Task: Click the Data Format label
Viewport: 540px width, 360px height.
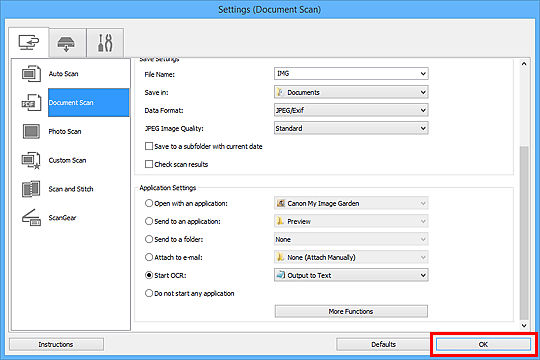Action: point(164,111)
